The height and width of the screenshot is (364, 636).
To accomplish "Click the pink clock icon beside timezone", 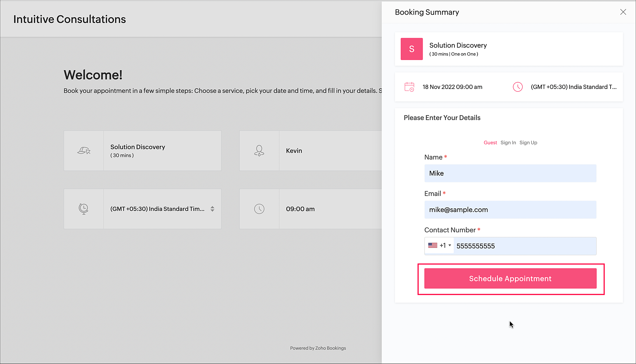I will click(518, 87).
